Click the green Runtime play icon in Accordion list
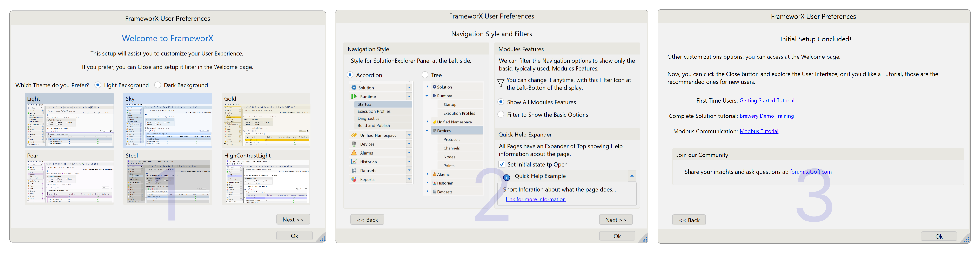The image size is (980, 253). pyautogui.click(x=354, y=97)
